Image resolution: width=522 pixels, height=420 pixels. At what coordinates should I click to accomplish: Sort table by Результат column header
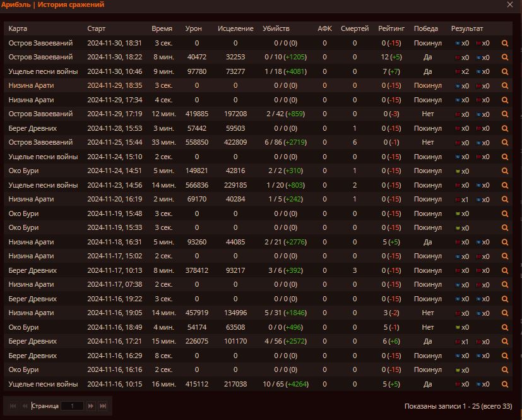click(467, 28)
